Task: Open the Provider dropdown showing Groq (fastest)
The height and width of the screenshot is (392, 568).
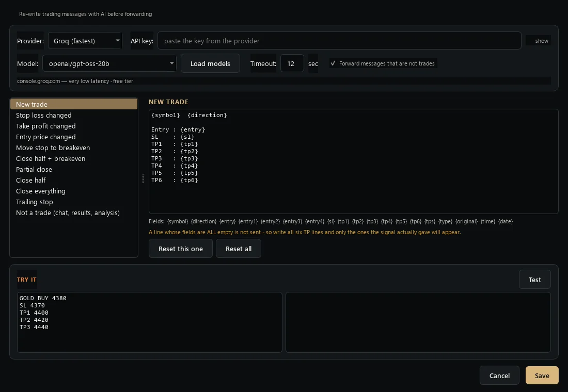Action: 85,41
